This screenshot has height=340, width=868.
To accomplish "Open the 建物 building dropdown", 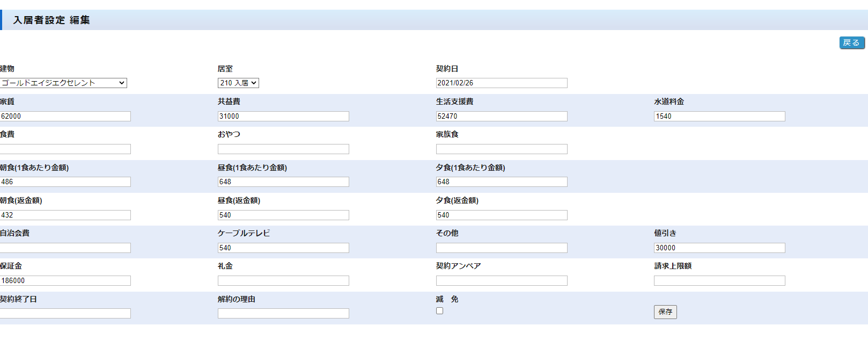I will point(63,83).
